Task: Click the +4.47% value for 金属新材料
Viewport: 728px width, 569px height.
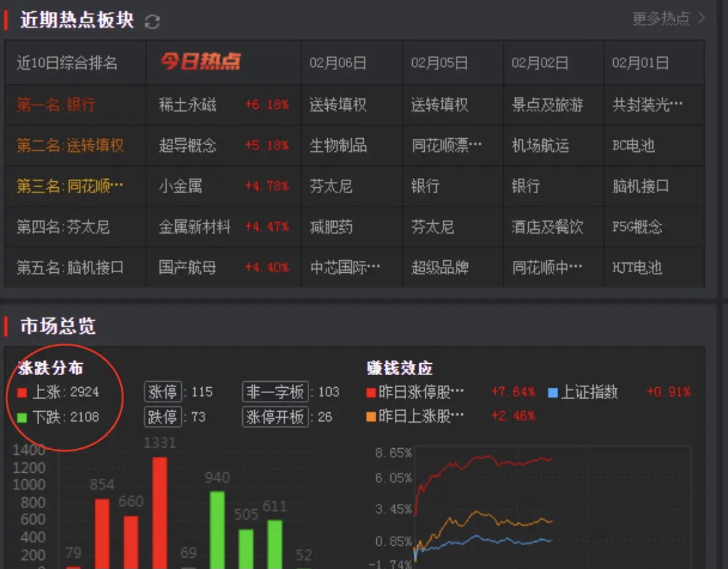Action: pyautogui.click(x=267, y=227)
